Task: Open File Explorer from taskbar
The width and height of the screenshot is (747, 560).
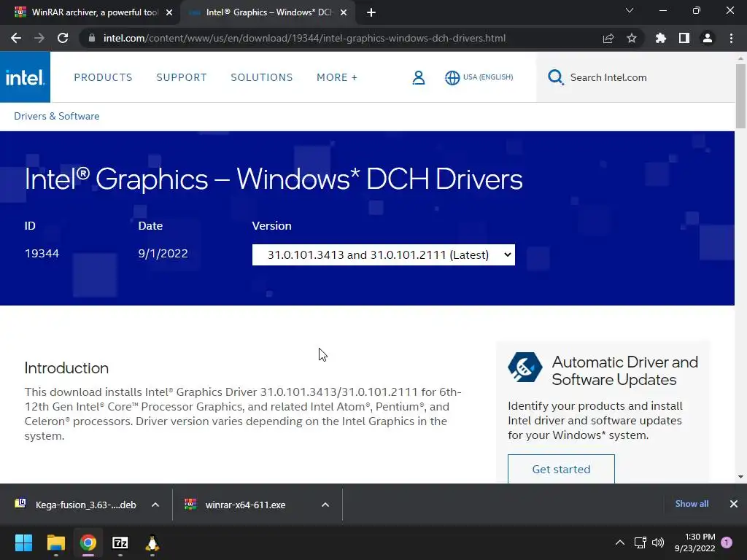Action: pos(55,542)
